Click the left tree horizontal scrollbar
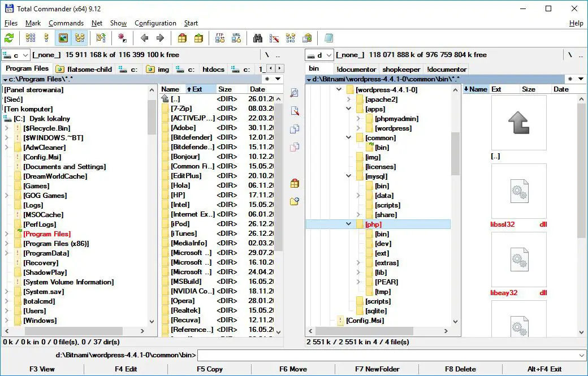 tap(74, 331)
